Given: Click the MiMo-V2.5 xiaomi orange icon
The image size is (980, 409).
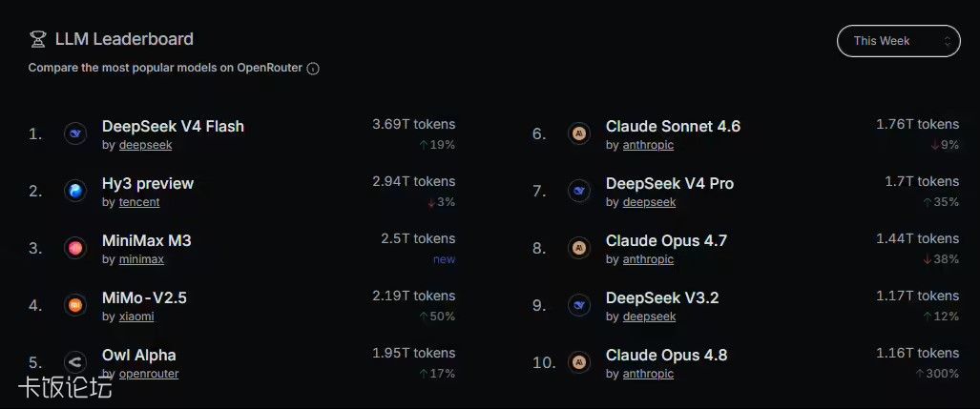Looking at the screenshot, I should pyautogui.click(x=75, y=305).
